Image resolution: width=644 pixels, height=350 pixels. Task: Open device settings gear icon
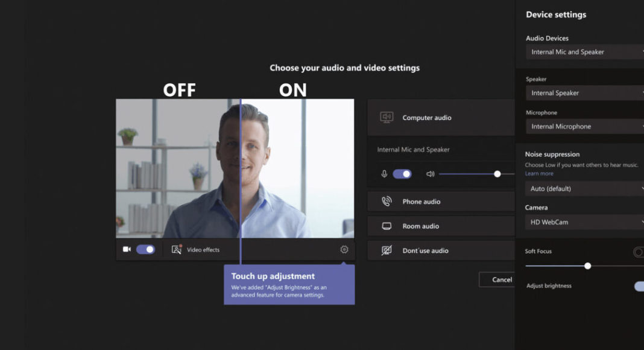344,249
